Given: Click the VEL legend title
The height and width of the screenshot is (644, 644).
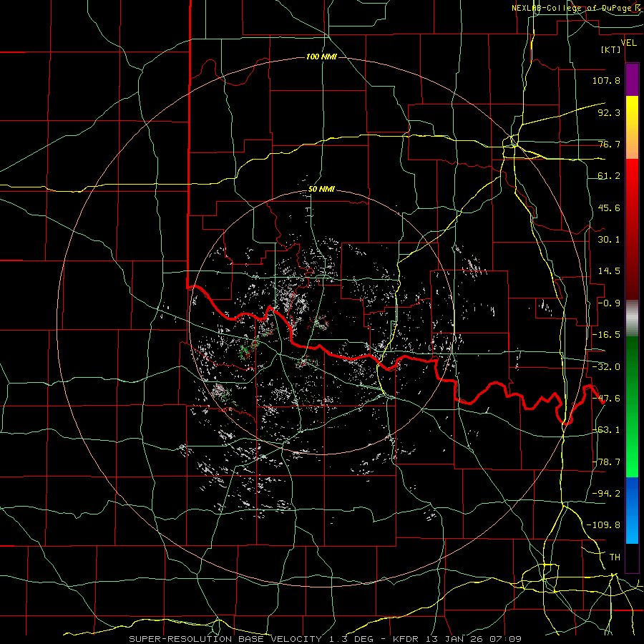Looking at the screenshot, I should pyautogui.click(x=628, y=43).
